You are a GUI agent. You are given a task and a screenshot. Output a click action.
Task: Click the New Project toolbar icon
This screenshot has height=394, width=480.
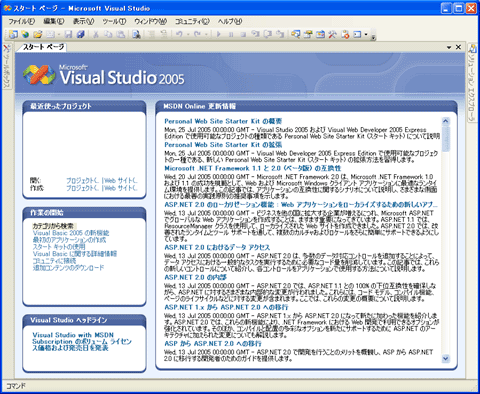point(13,34)
